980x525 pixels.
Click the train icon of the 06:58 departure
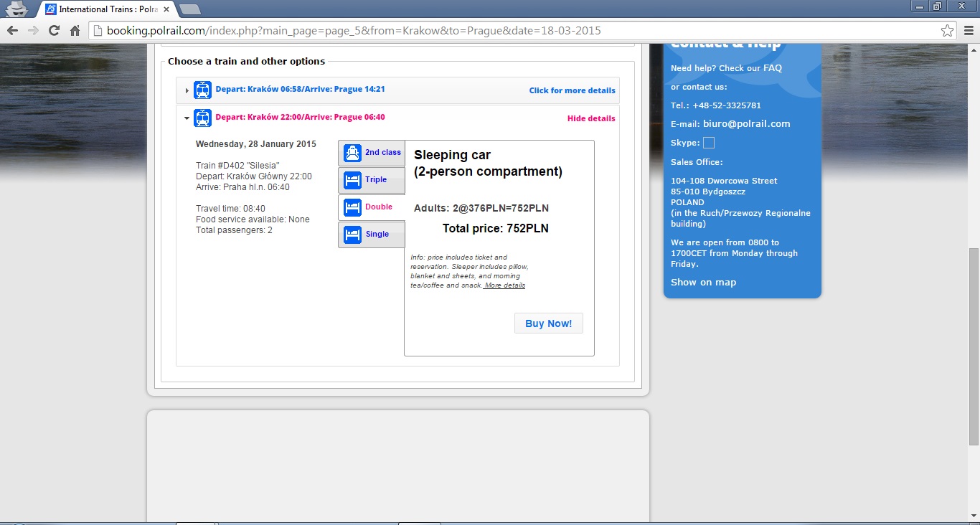tap(203, 90)
